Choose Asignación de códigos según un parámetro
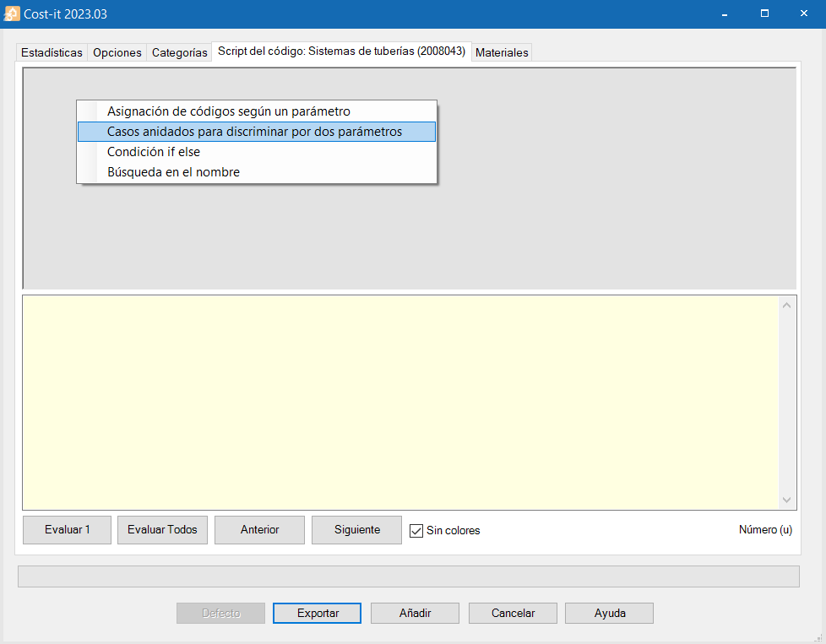The image size is (826, 644). tap(257, 111)
